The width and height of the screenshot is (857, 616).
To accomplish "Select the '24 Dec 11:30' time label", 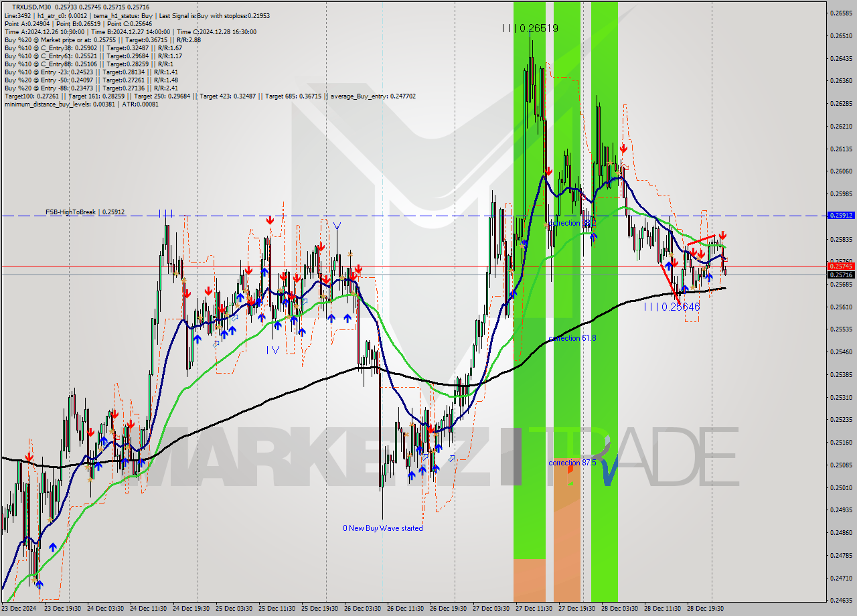I will (149, 609).
